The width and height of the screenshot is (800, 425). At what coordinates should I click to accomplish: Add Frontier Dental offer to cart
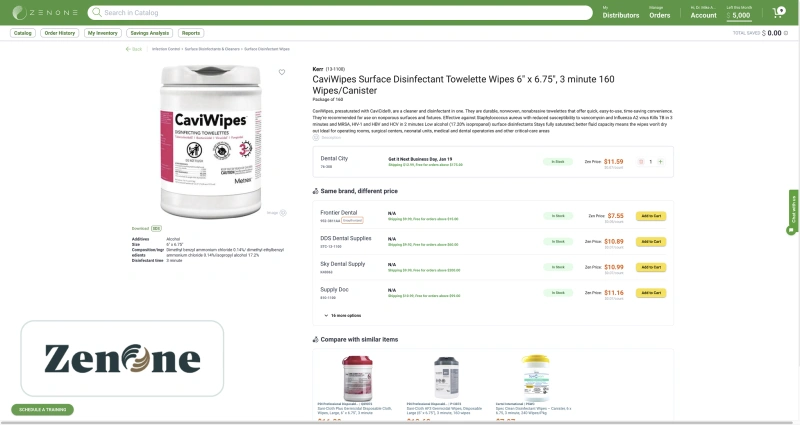pyautogui.click(x=651, y=216)
